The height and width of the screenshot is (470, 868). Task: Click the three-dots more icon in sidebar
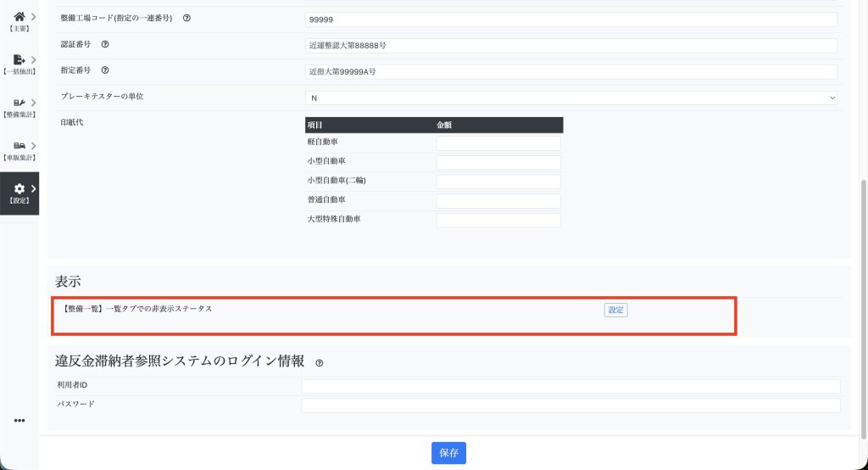click(19, 421)
